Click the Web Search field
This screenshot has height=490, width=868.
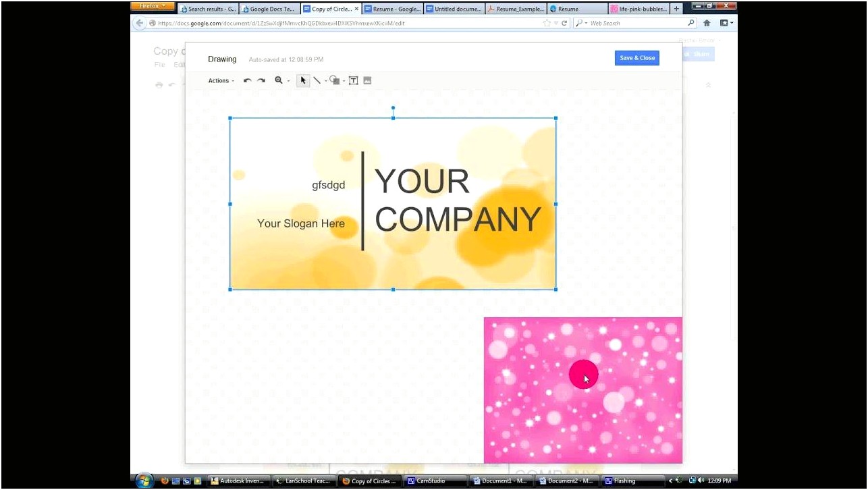coord(634,23)
